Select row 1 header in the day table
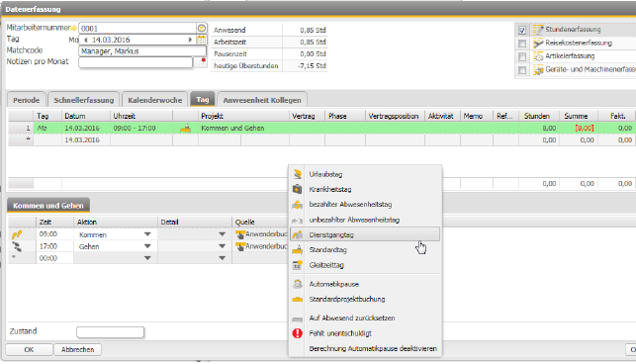The image size is (636, 364). pyautogui.click(x=21, y=129)
